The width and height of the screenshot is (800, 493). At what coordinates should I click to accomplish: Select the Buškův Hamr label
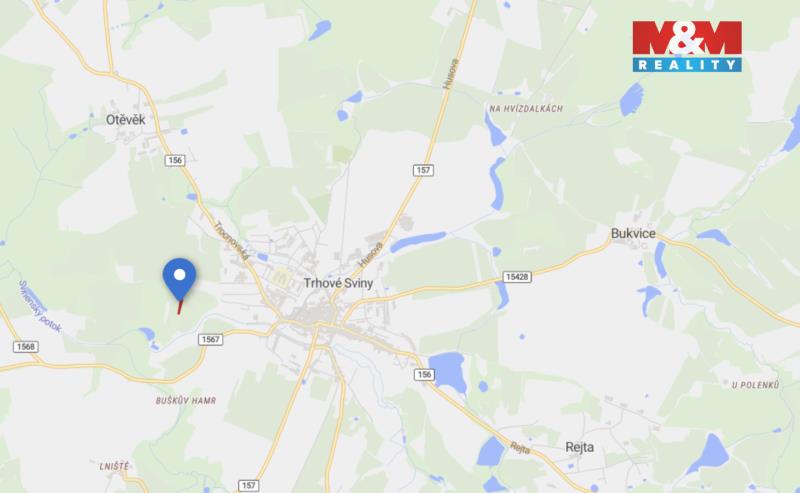[x=186, y=401]
